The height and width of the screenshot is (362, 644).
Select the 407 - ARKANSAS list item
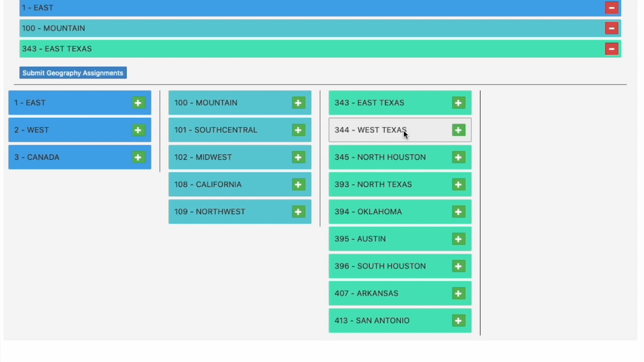click(x=400, y=293)
